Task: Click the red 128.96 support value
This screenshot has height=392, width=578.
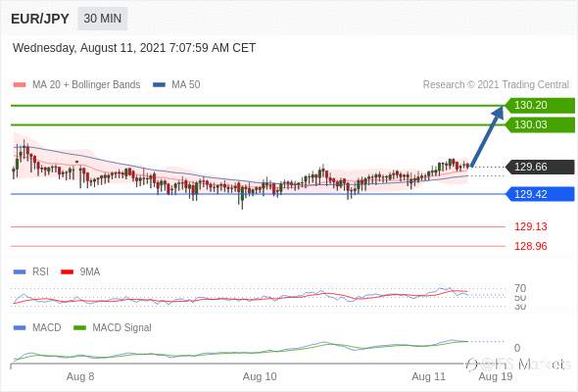Action: point(530,246)
